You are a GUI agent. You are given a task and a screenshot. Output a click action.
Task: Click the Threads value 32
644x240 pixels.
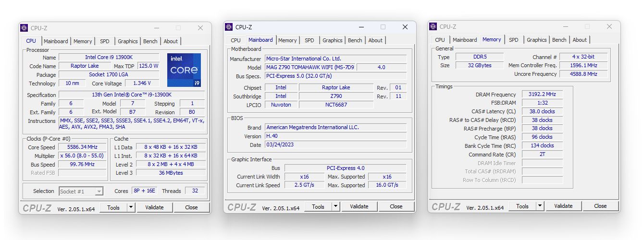coord(195,191)
